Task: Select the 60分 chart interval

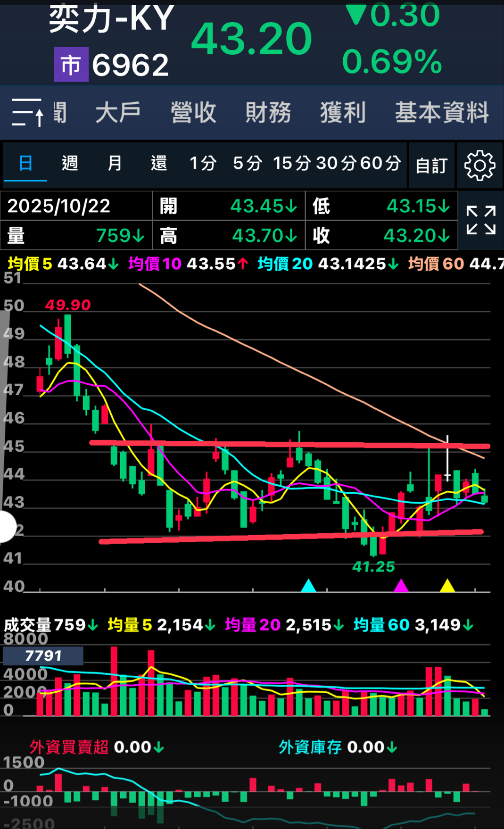Action: point(380,164)
